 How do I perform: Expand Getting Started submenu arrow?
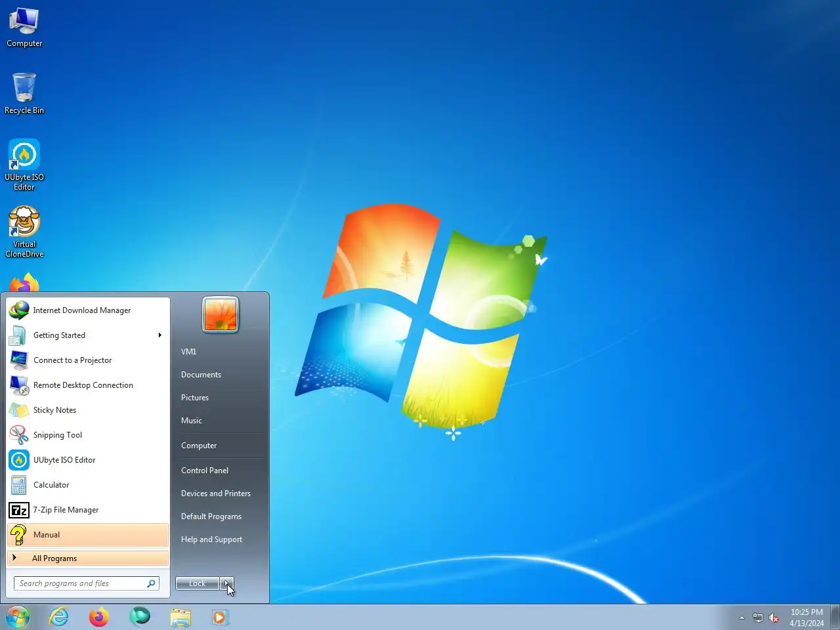coord(159,335)
